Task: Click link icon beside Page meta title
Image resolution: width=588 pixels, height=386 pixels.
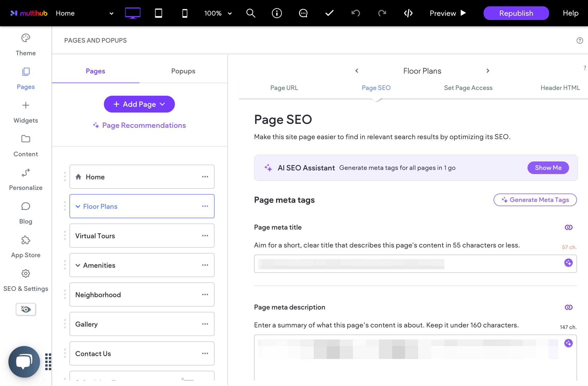Action: [569, 227]
